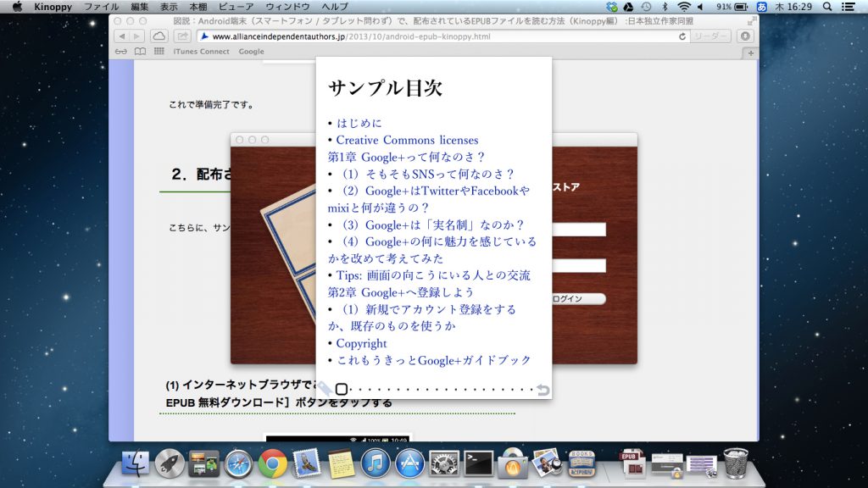This screenshot has width=868, height=488.
Task: Open 第2章 Google+へ登録しよう
Action: pyautogui.click(x=400, y=292)
